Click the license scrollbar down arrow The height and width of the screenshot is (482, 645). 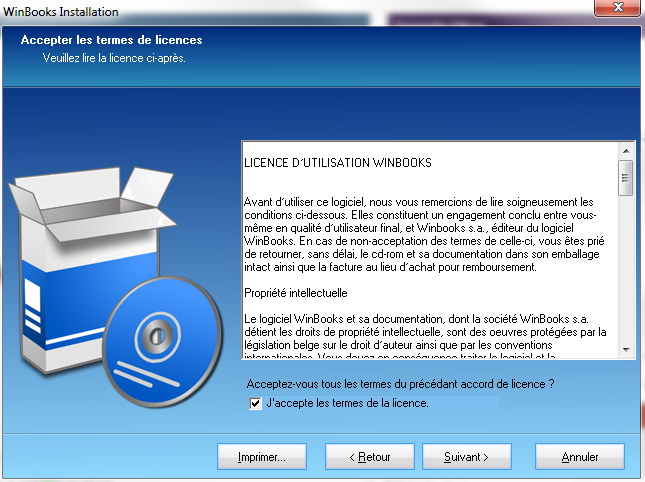tap(626, 350)
